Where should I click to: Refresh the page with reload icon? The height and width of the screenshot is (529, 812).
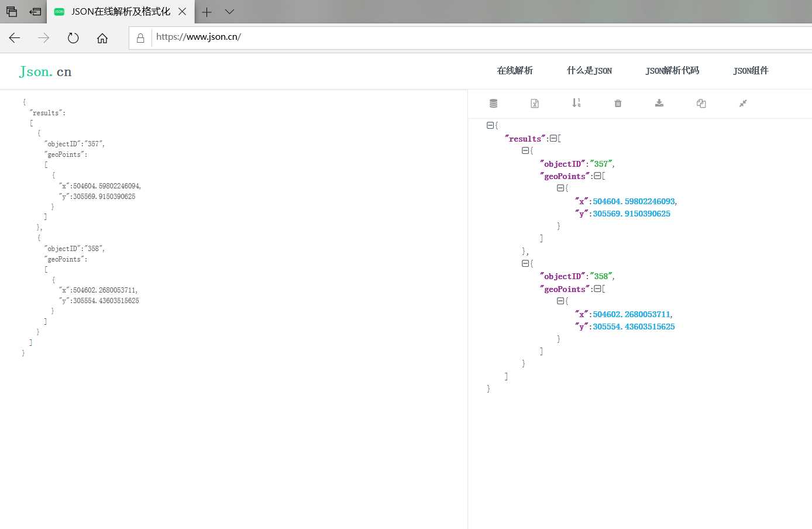[73, 38]
